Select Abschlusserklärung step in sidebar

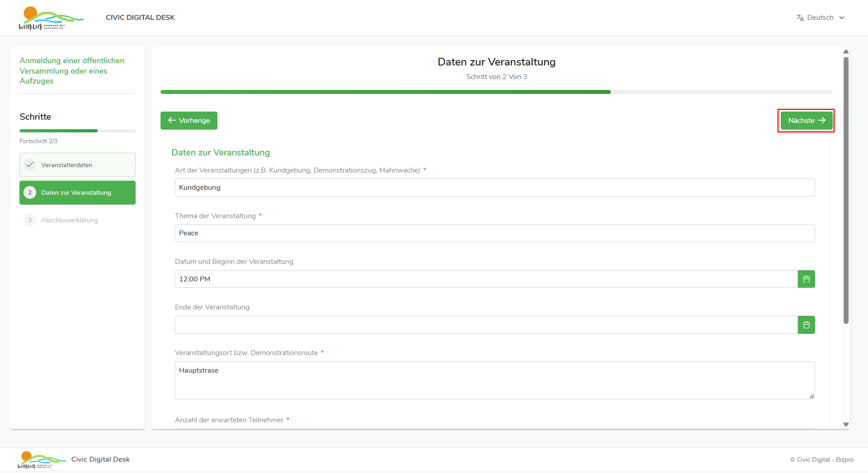pos(69,220)
